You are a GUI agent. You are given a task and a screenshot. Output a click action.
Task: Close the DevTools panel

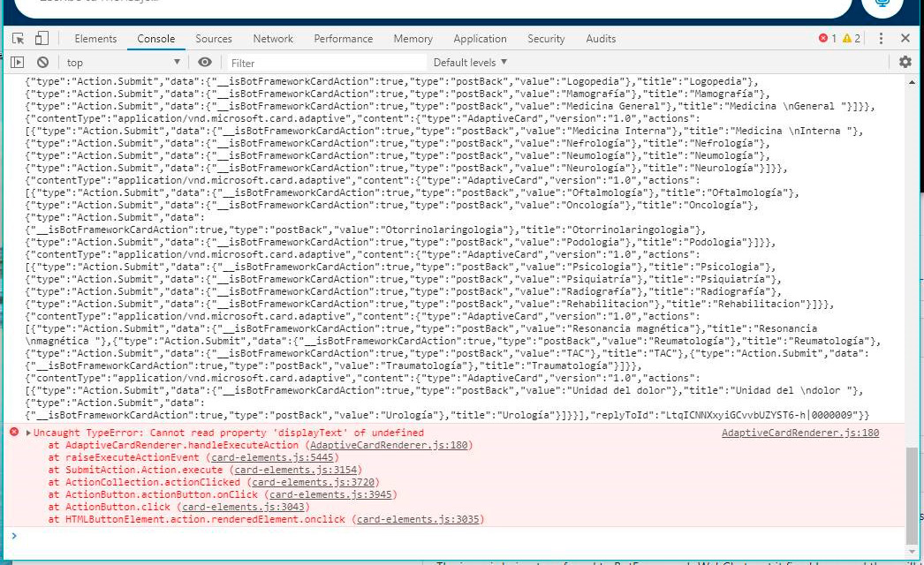coord(905,38)
